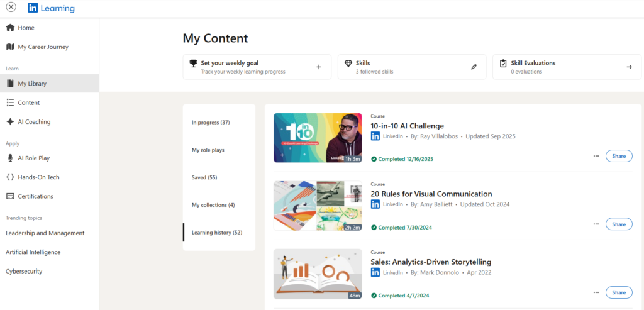The width and height of the screenshot is (644, 310).
Task: Open Artificial Intelligence trending topic
Action: pos(33,252)
